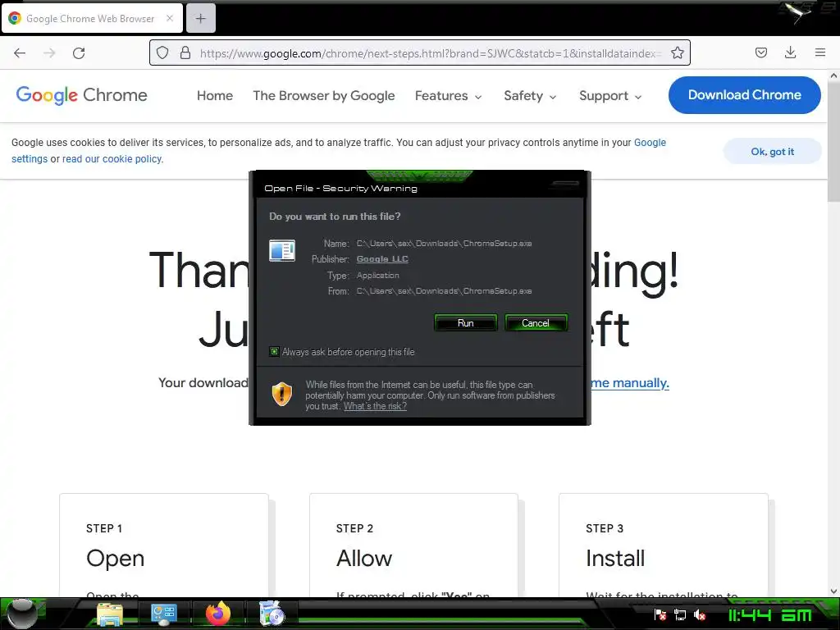This screenshot has width=840, height=630.
Task: Open the installer disc icon in taskbar
Action: click(x=272, y=614)
